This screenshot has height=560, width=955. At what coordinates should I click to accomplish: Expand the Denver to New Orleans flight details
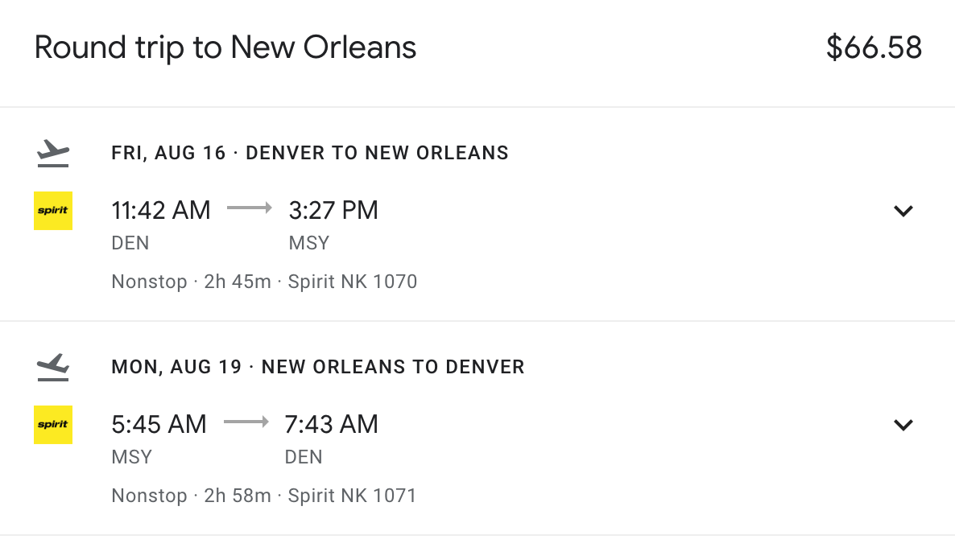point(903,212)
